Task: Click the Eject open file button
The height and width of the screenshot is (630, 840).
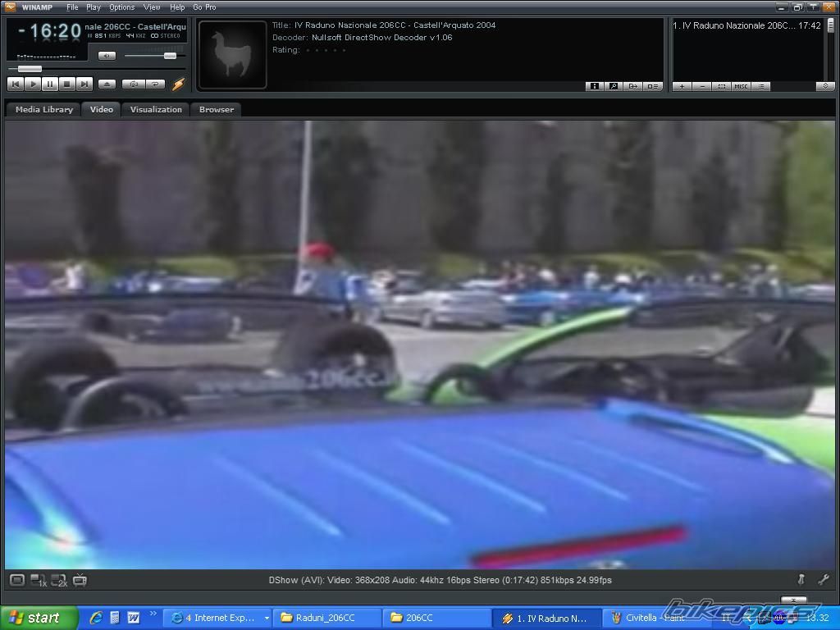Action: pyautogui.click(x=107, y=84)
